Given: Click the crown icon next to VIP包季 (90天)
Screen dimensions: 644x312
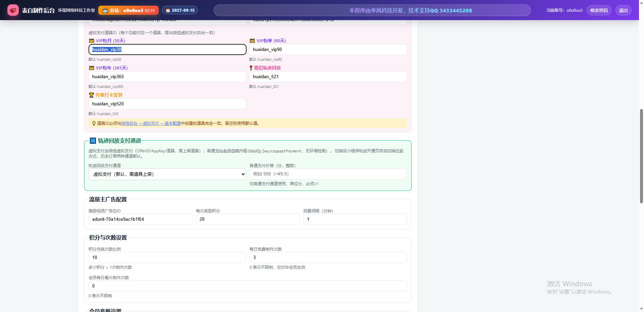Looking at the screenshot, I should (252, 41).
